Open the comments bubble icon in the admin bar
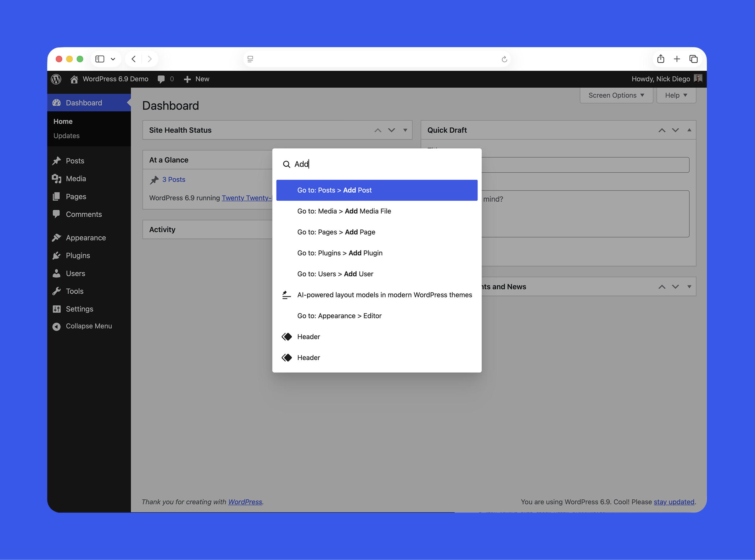 pyautogui.click(x=161, y=79)
